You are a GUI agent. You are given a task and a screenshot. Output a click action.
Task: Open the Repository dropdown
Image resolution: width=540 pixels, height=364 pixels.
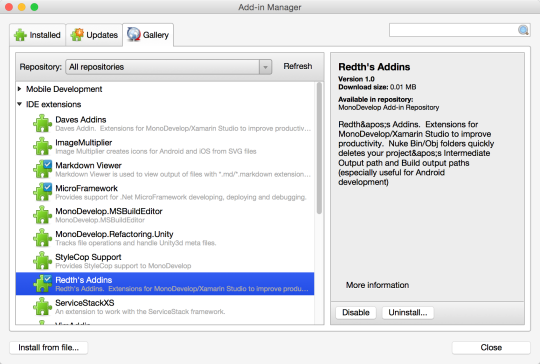(168, 67)
